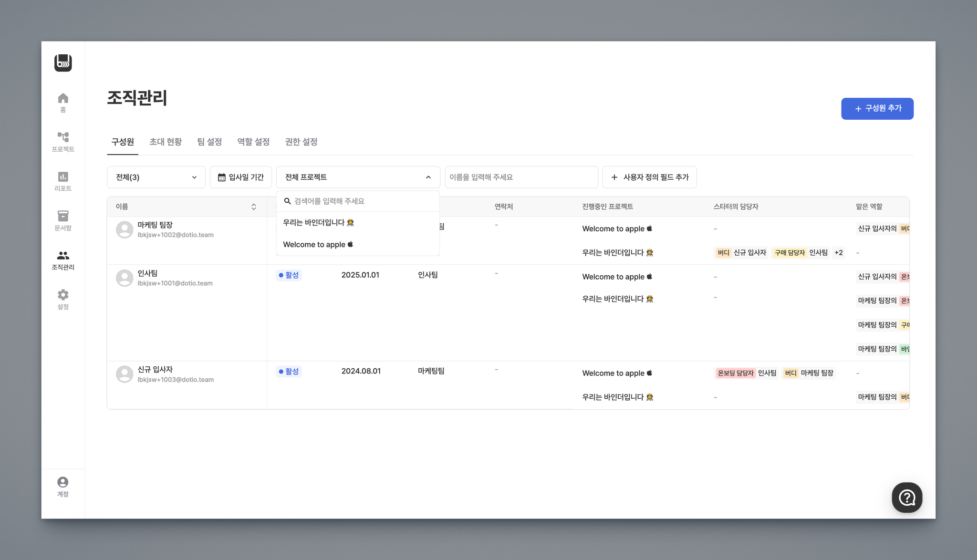Click the name search input field
Viewport: 977px width, 560px height.
(521, 177)
